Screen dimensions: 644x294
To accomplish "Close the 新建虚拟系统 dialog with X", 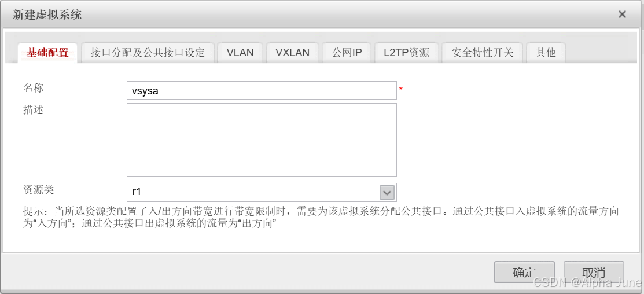I will (x=622, y=14).
